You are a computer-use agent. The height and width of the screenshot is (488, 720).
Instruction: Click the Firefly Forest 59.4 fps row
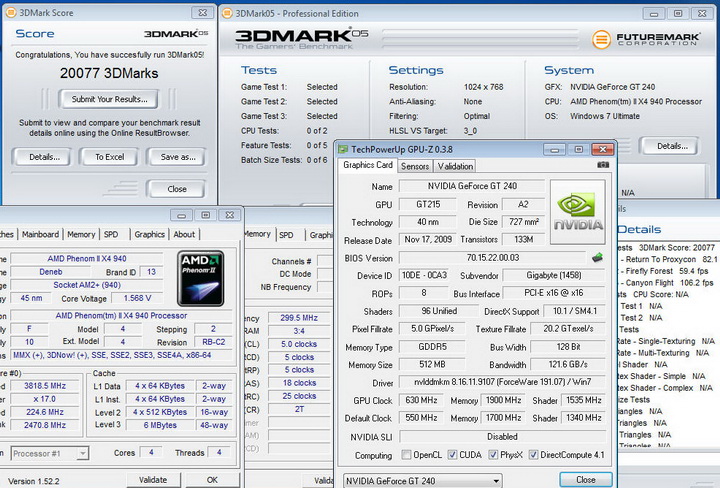click(667, 271)
